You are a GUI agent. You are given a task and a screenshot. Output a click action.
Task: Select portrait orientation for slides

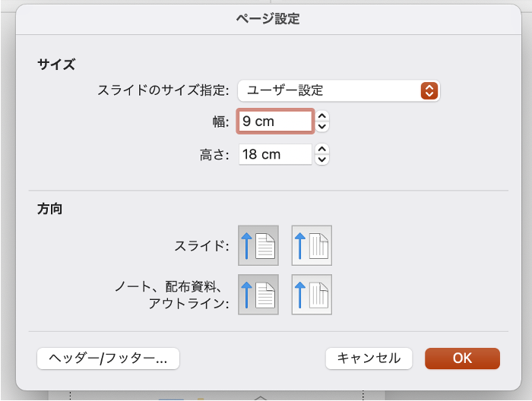pyautogui.click(x=258, y=245)
